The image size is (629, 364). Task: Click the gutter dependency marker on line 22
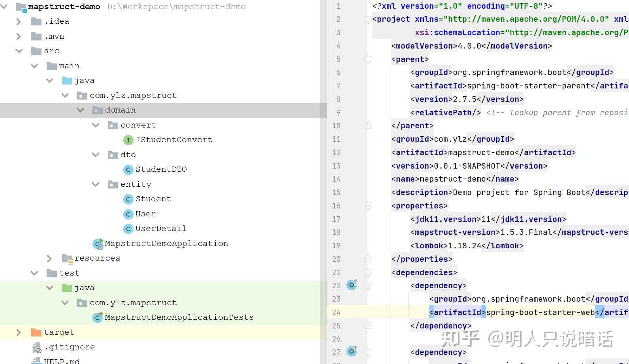click(x=352, y=285)
